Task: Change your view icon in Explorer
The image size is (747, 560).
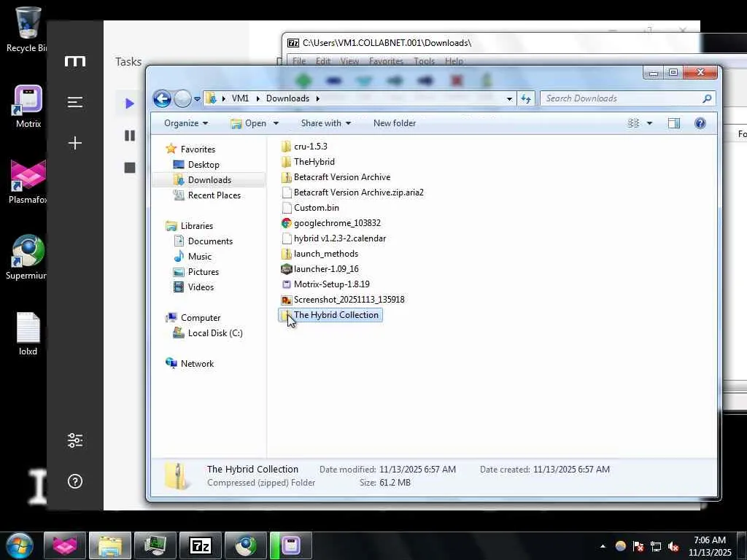Action: 634,123
